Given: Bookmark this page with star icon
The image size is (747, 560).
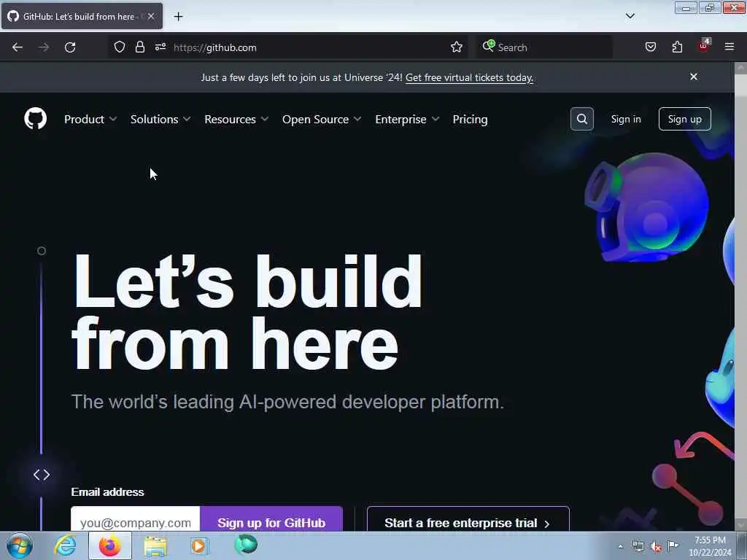Looking at the screenshot, I should [x=457, y=47].
